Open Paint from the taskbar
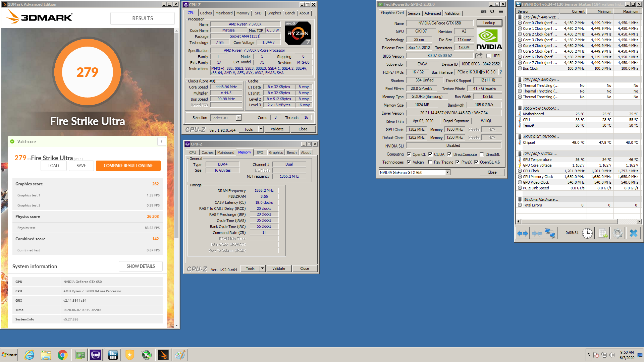This screenshot has width=644, height=362. click(180, 355)
